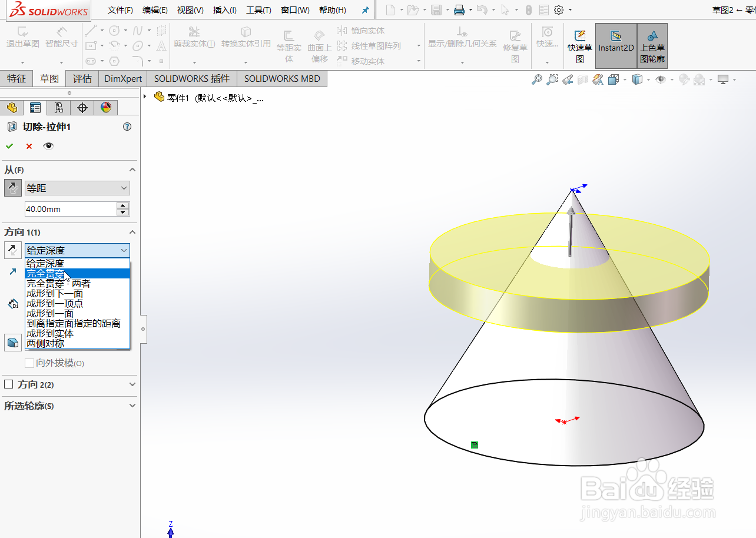Open the Display Style cube icon
Screen dimensions: 756x538
click(636, 79)
